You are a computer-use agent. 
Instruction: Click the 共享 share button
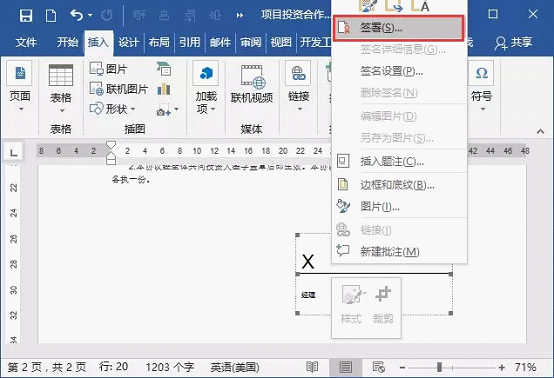click(x=513, y=43)
